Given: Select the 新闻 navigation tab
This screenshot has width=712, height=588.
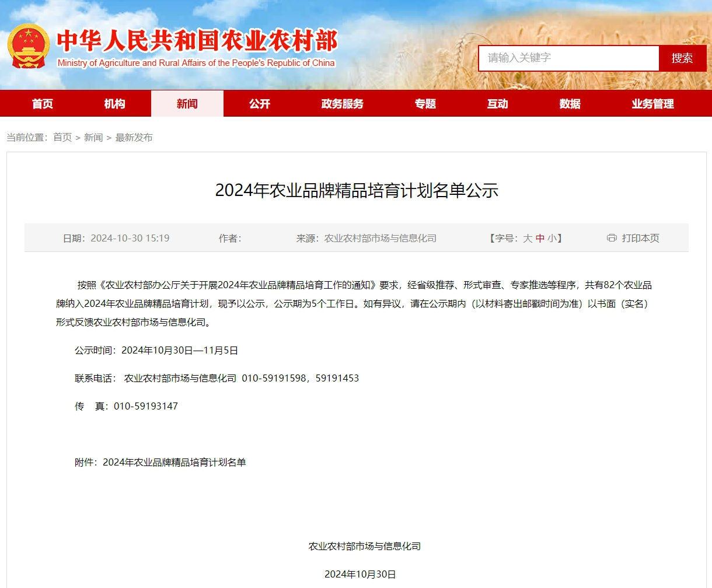Looking at the screenshot, I should tap(187, 104).
